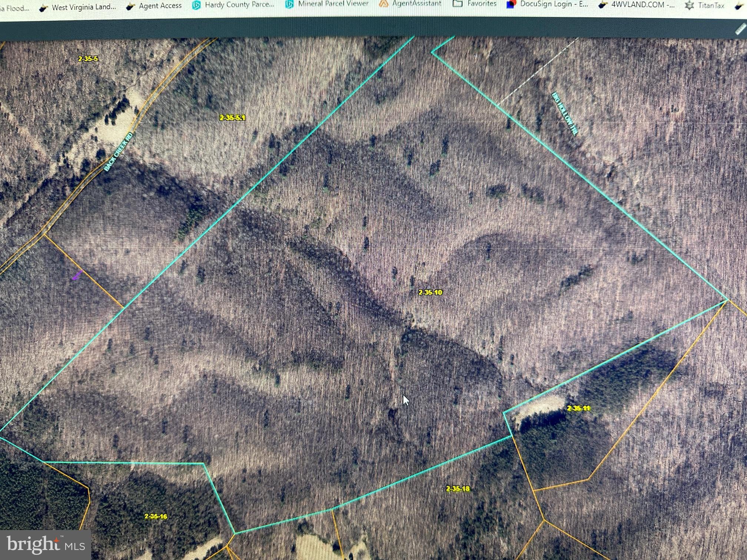Open the Mineral Parcel Viewer bookmark
The width and height of the screenshot is (747, 560).
click(333, 4)
